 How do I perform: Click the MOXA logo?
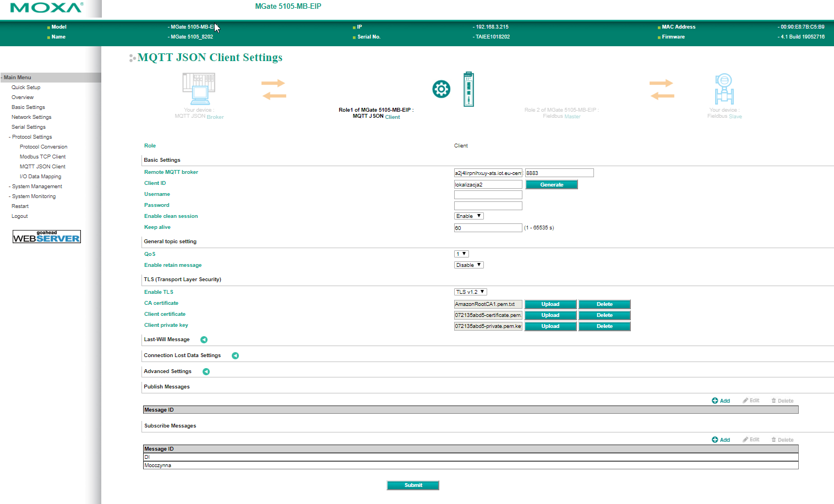(x=46, y=8)
